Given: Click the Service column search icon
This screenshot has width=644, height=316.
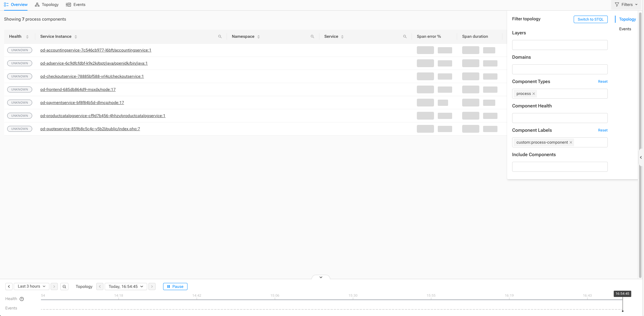Looking at the screenshot, I should click(405, 37).
